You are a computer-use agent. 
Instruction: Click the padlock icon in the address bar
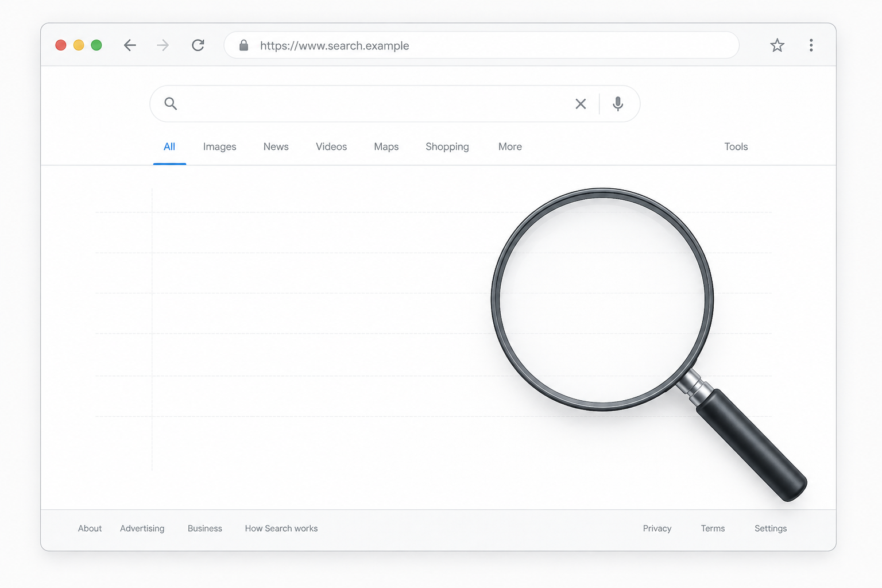(x=243, y=45)
